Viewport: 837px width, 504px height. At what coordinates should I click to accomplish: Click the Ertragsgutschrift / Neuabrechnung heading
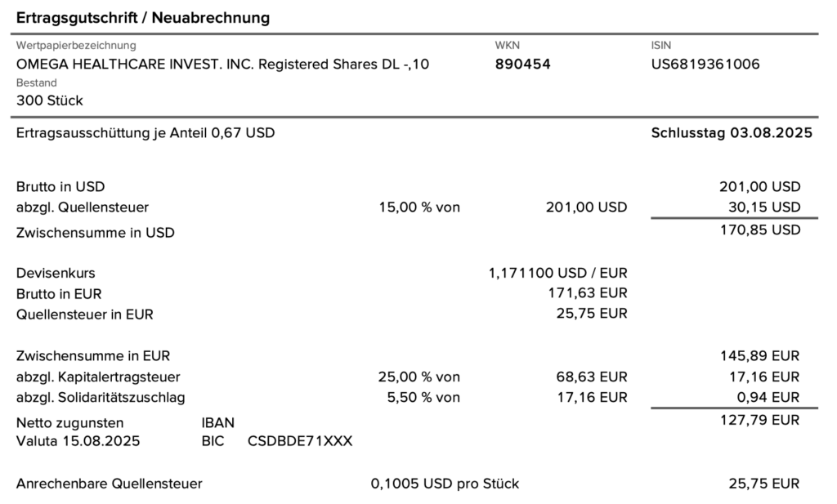(143, 17)
